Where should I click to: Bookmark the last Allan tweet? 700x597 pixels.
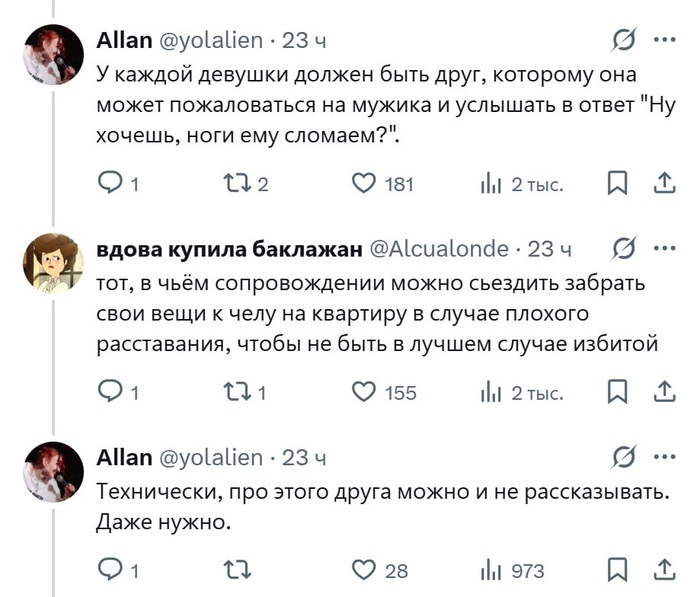[x=618, y=570]
